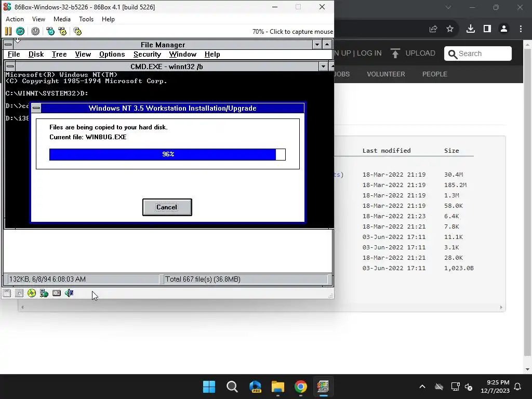The image size is (532, 399).
Task: Open File Manager Security menu
Action: pyautogui.click(x=147, y=54)
